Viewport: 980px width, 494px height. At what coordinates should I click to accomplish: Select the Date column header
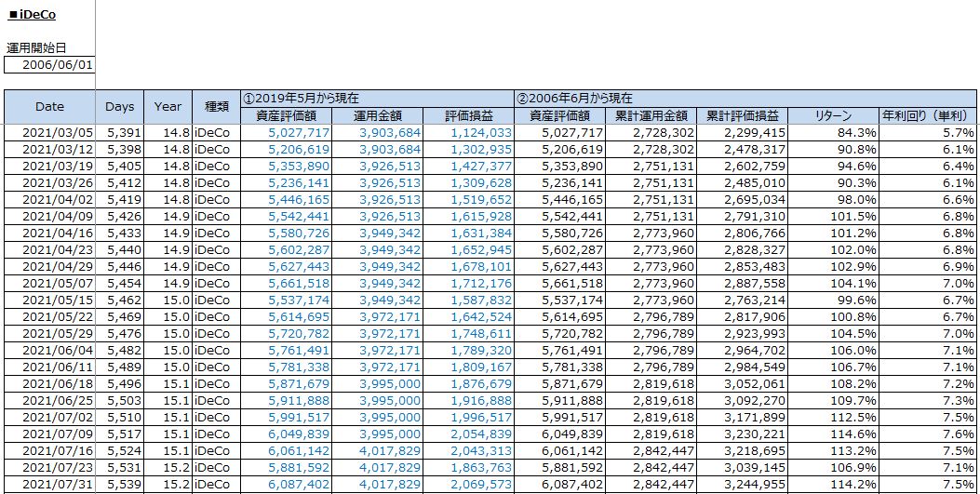pos(49,107)
